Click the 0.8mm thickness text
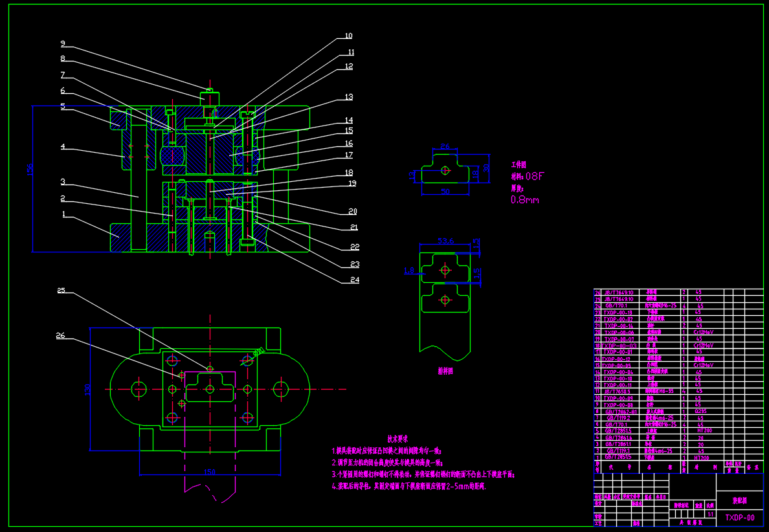This screenshot has height=532, width=769. 525,200
